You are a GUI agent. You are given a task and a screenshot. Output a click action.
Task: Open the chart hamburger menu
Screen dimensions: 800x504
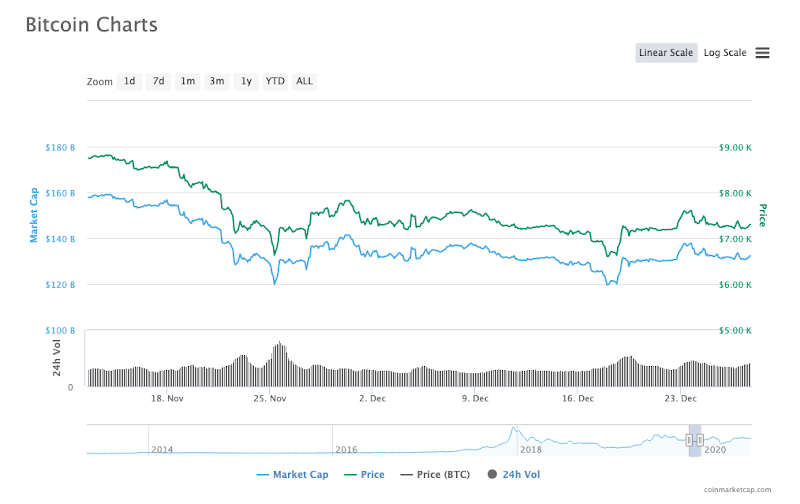[x=762, y=53]
